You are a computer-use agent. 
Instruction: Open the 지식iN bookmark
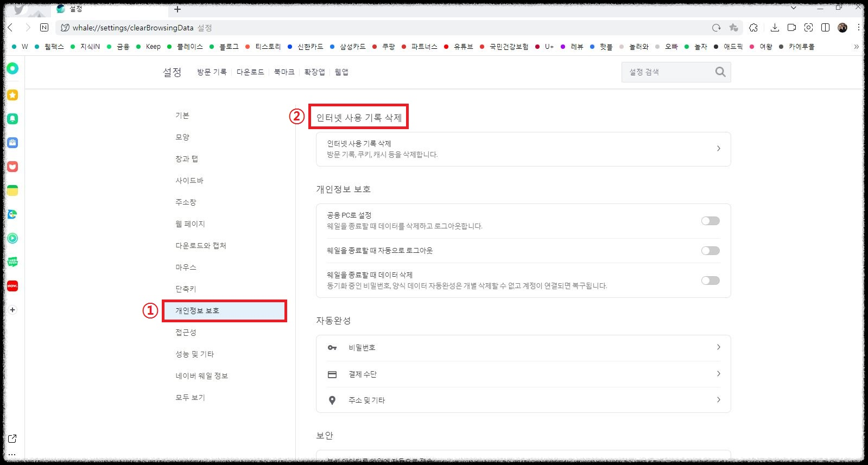(x=86, y=47)
